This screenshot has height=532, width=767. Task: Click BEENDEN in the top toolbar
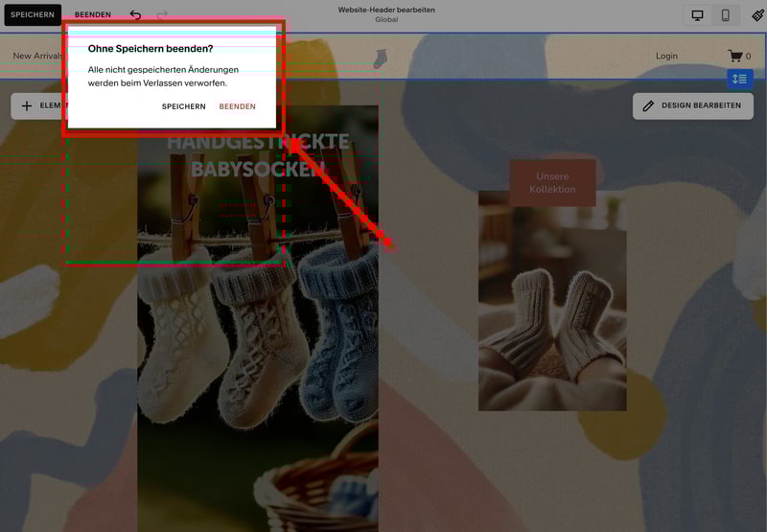(92, 14)
